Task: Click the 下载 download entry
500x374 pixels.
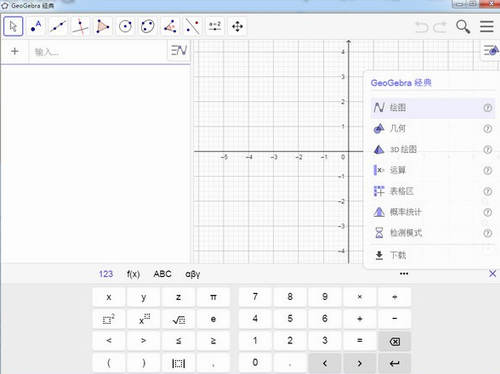Action: [x=433, y=256]
